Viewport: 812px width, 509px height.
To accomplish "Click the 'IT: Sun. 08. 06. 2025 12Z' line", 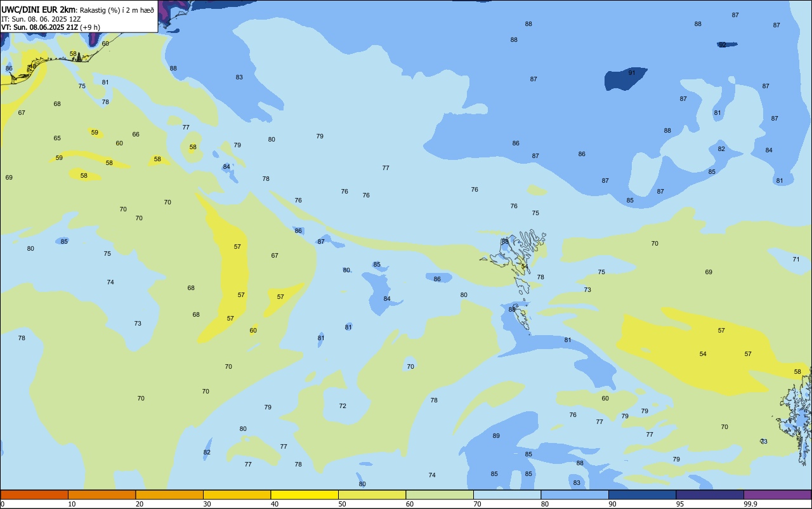I will (x=41, y=19).
